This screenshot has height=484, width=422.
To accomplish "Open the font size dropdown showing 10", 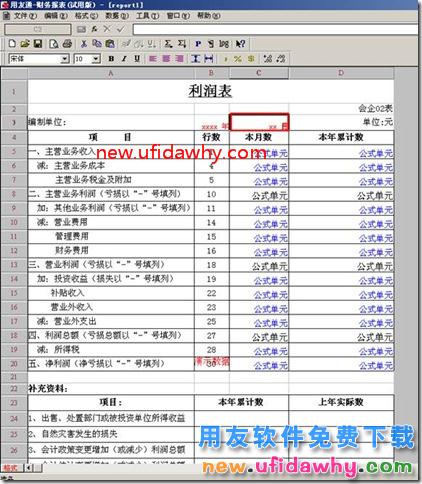I will pos(96,59).
